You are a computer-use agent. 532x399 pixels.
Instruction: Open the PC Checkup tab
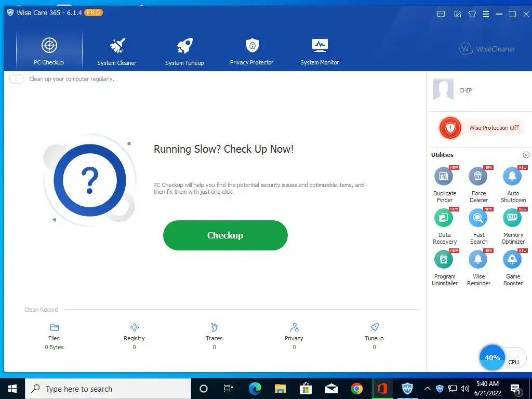tap(49, 51)
